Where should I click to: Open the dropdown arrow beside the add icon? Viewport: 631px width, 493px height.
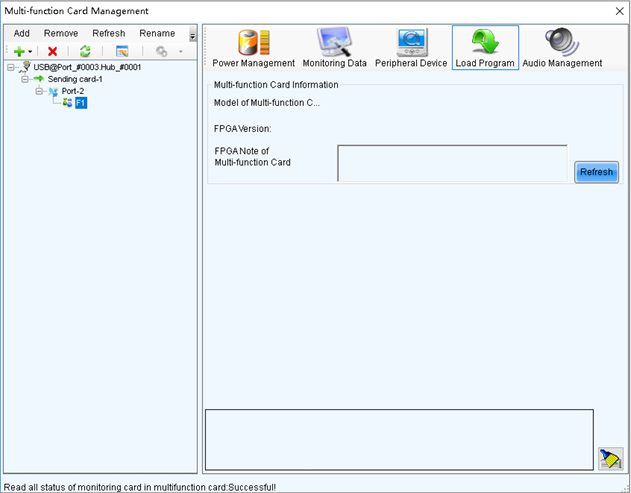30,52
